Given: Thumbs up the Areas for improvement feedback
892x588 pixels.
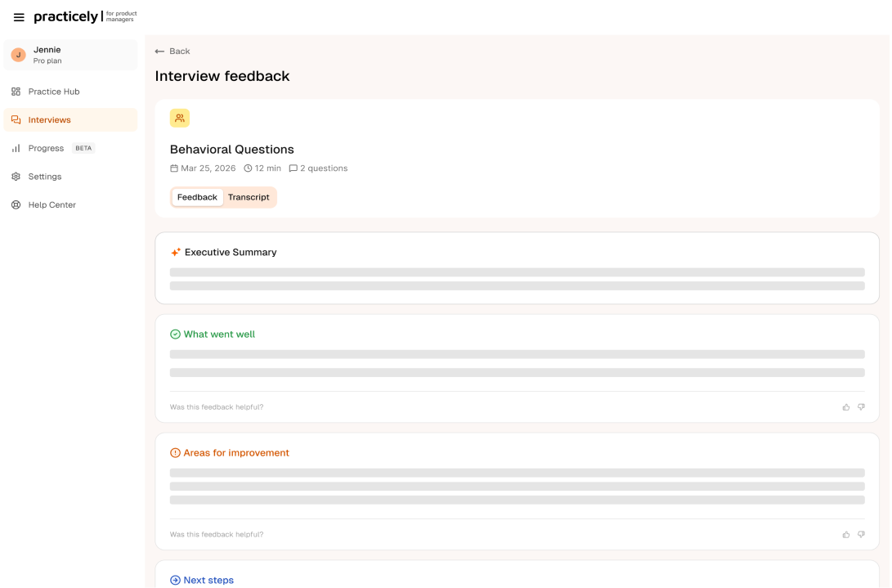Looking at the screenshot, I should tap(846, 535).
